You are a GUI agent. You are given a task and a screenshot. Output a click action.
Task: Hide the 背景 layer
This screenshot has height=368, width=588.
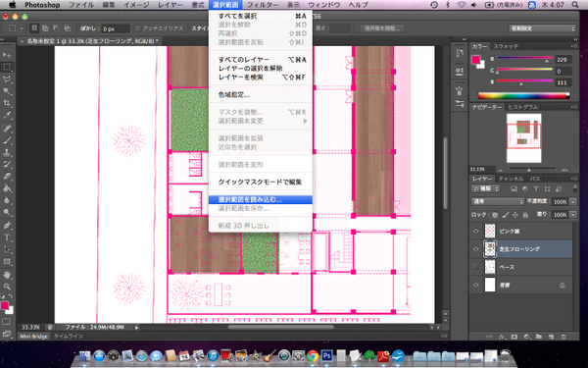tap(476, 285)
